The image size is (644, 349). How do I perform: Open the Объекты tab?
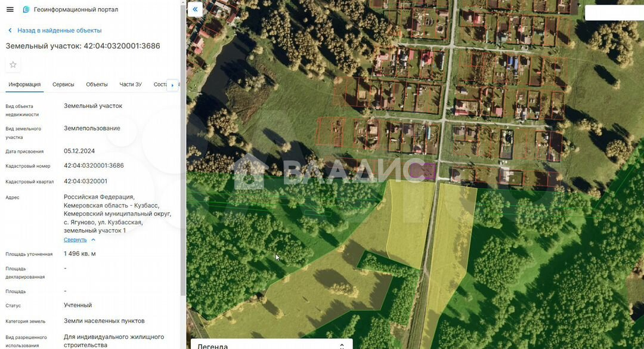click(97, 85)
